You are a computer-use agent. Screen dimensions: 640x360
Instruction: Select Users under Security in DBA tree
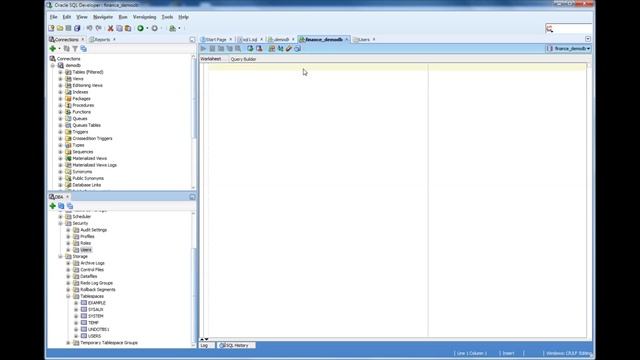pyautogui.click(x=86, y=250)
